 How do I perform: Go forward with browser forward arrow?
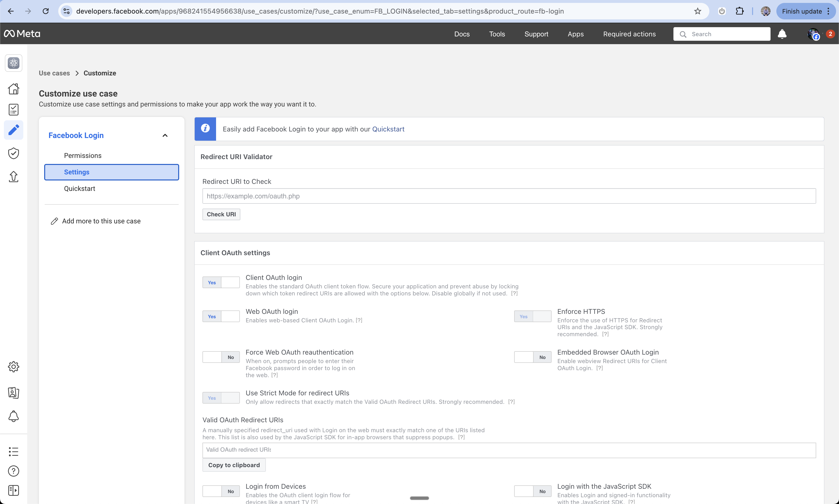pos(28,11)
